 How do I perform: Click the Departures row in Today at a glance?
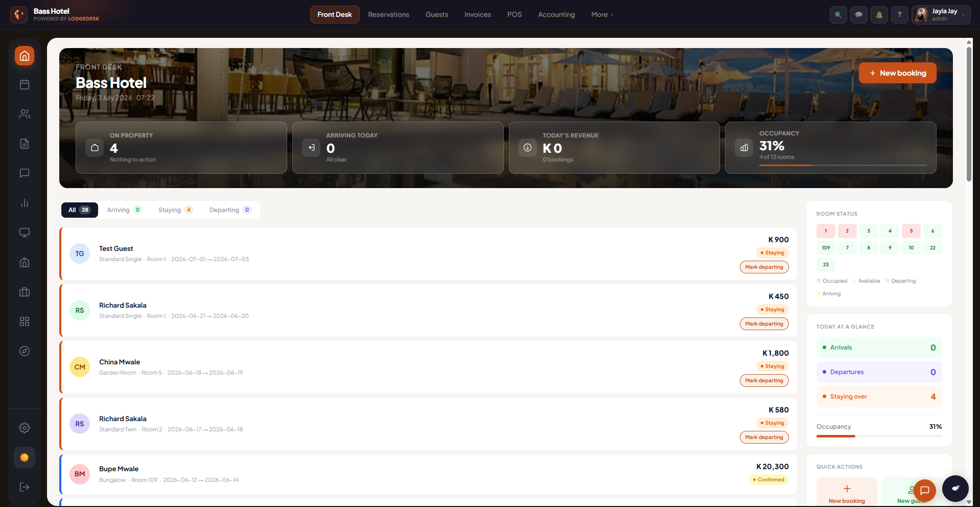(879, 372)
